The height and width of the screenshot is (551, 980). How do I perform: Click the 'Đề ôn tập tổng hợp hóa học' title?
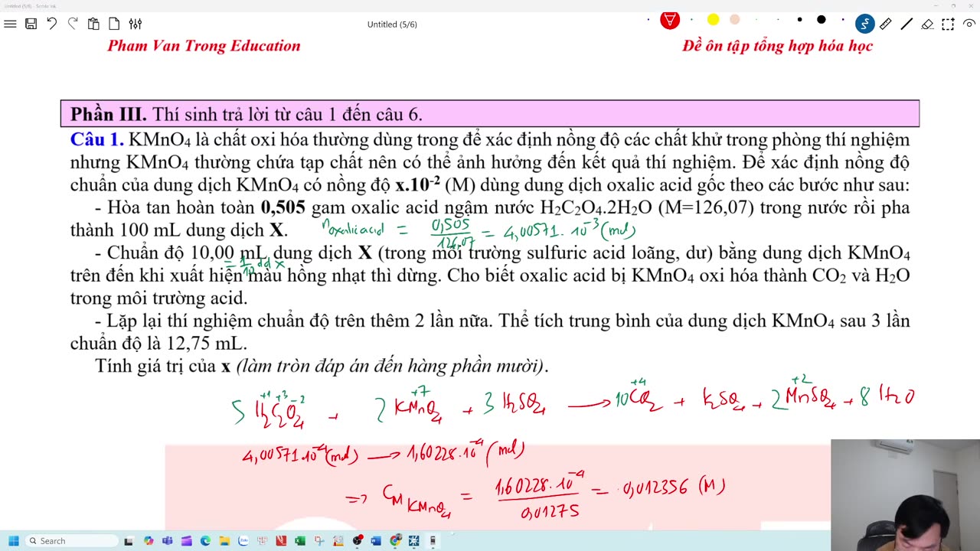[x=777, y=46]
